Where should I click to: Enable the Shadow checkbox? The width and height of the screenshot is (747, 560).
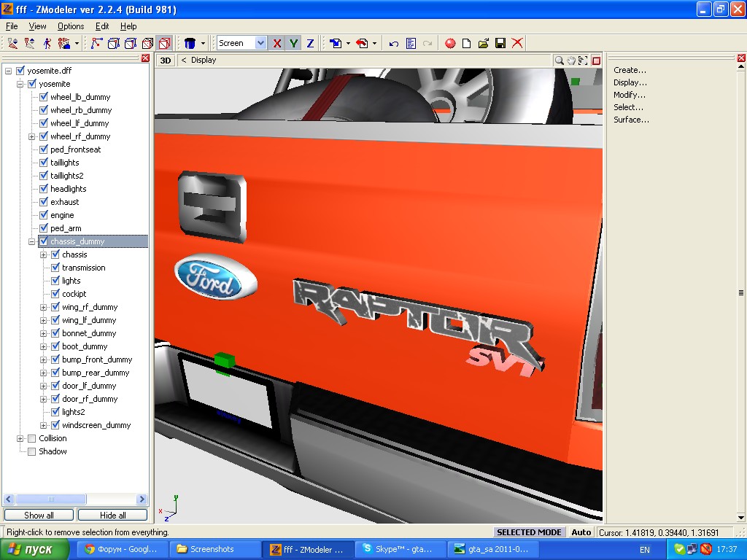32,451
